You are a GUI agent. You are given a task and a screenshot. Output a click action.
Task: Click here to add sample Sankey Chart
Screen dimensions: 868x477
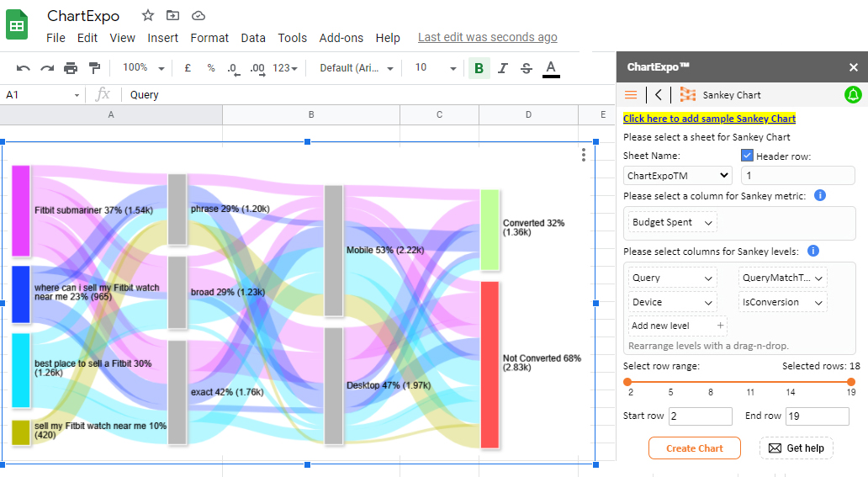(709, 119)
